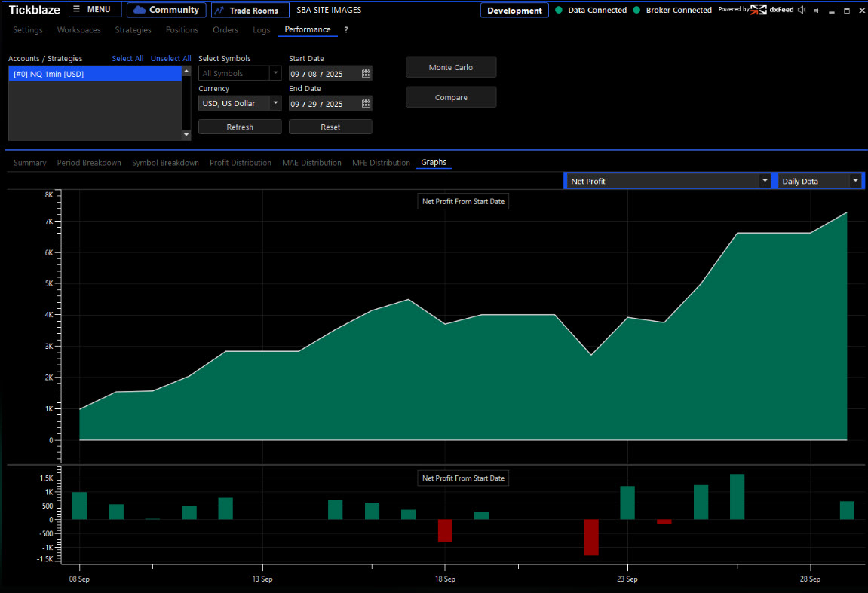This screenshot has height=593, width=868.
Task: Open the Profit Distribution tab
Action: point(240,163)
